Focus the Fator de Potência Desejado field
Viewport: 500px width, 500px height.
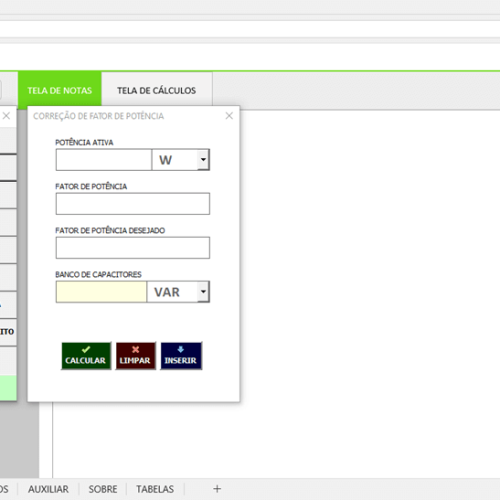tap(133, 248)
